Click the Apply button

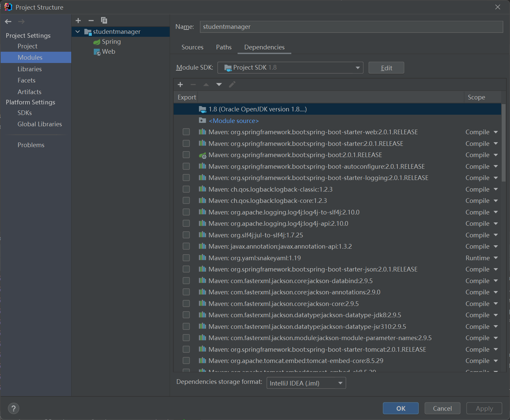pyautogui.click(x=484, y=408)
